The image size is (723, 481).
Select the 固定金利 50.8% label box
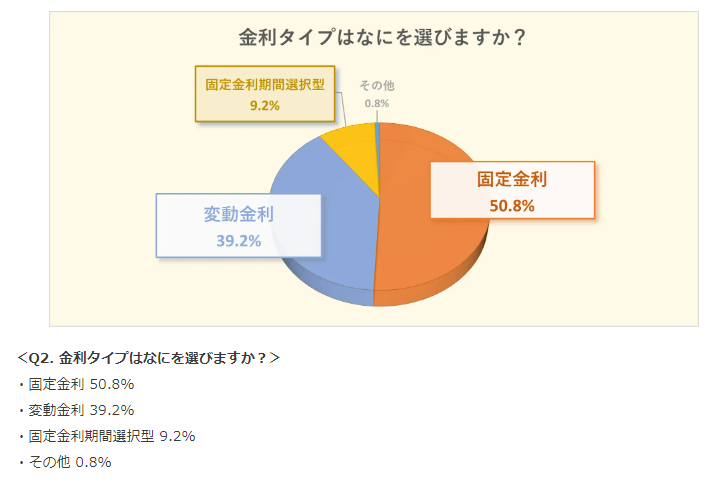(x=512, y=190)
